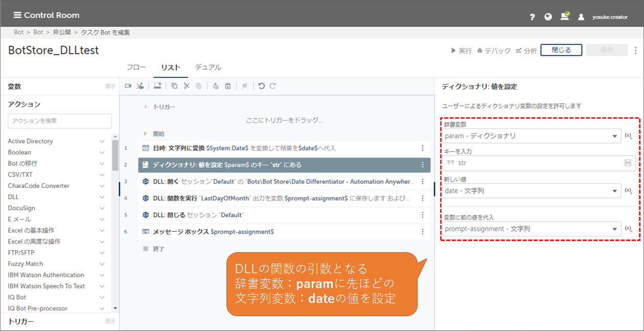Image resolution: width=644 pixels, height=331 pixels.
Task: Click the laptop-with-plus toolbar icon
Action: pyautogui.click(x=157, y=86)
